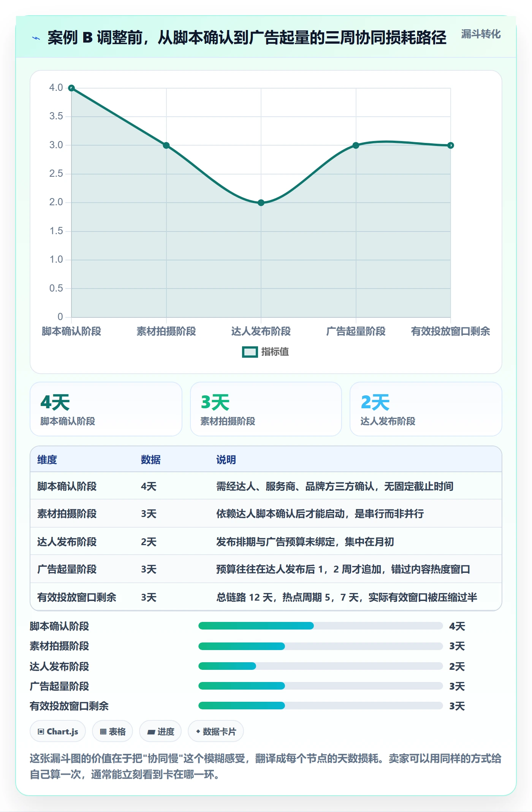The image size is (532, 812).
Task: Click the chart data point for 素材拍摄阶段
Action: point(166,146)
